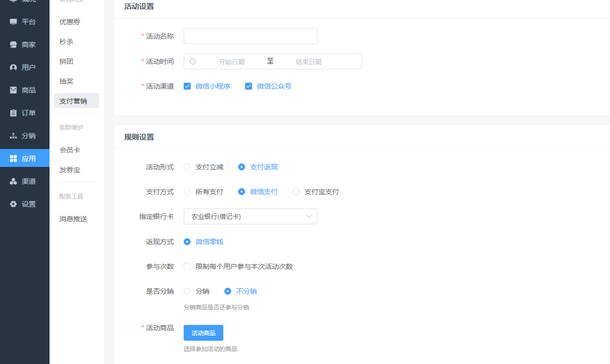Select the 支付返现 radio option
Viewport: 610px width, 364px height.
(x=242, y=167)
